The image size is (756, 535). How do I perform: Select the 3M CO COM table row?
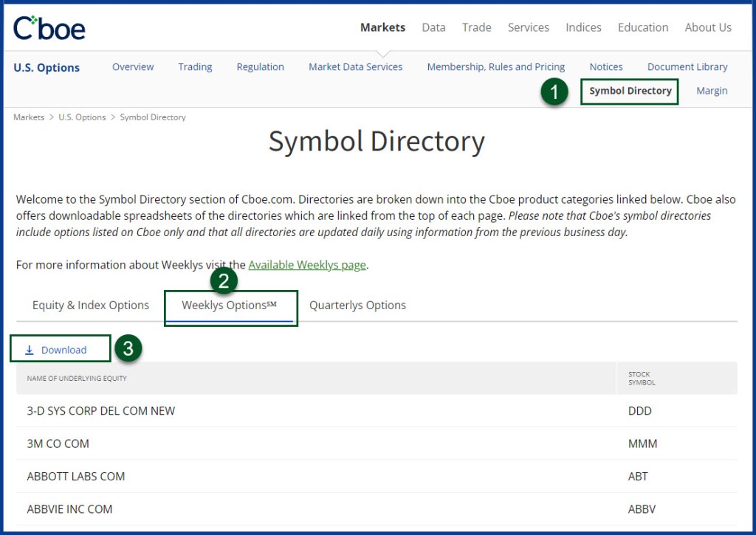[x=58, y=443]
